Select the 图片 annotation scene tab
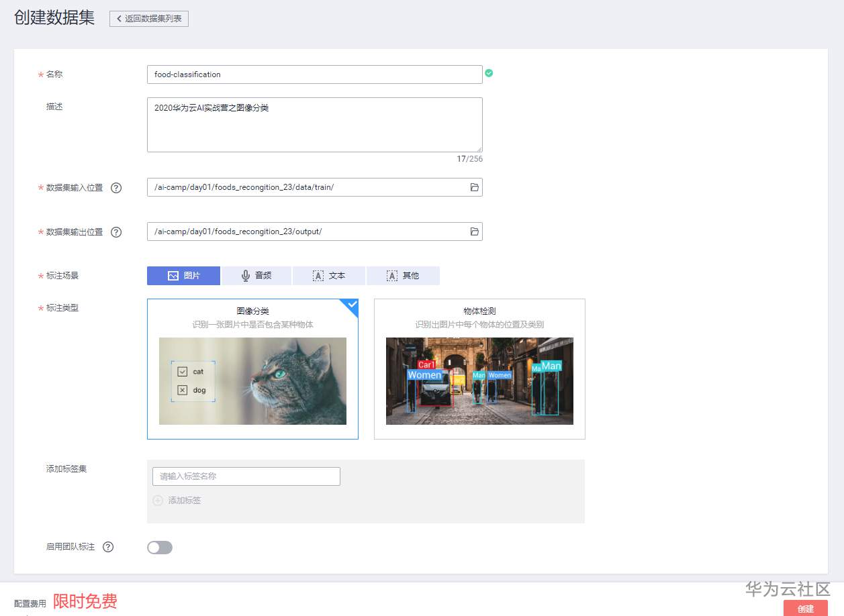 click(183, 275)
